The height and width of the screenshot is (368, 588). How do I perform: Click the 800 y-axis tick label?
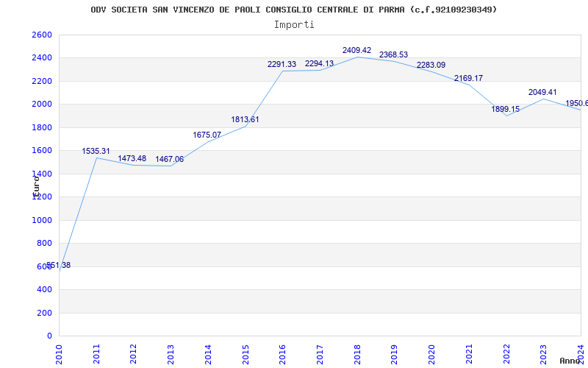pyautogui.click(x=45, y=244)
